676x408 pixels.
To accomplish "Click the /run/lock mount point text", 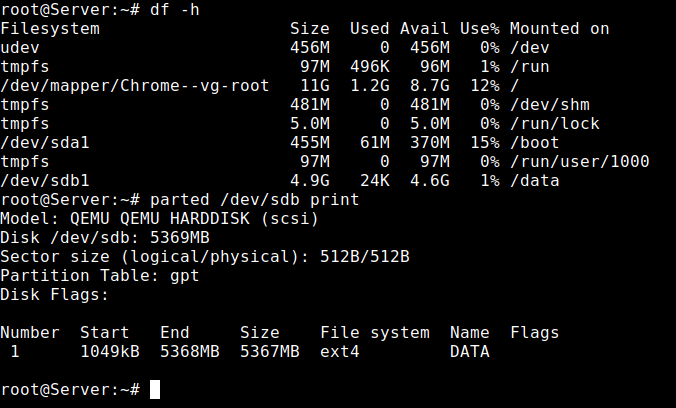I will coord(554,124).
